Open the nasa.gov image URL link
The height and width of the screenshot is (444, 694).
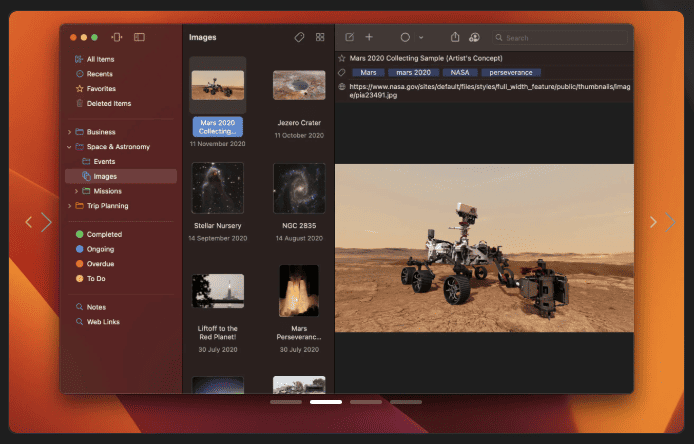click(x=490, y=91)
